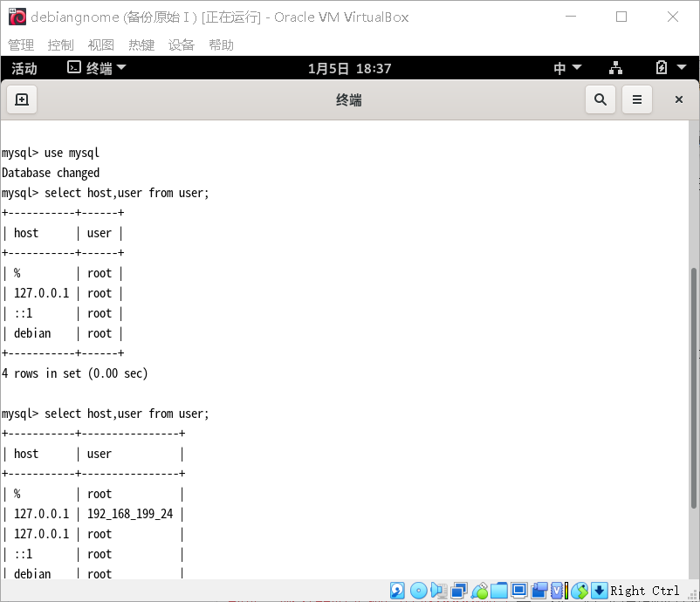
Task: Click the audio indicator icon
Action: coord(439,591)
